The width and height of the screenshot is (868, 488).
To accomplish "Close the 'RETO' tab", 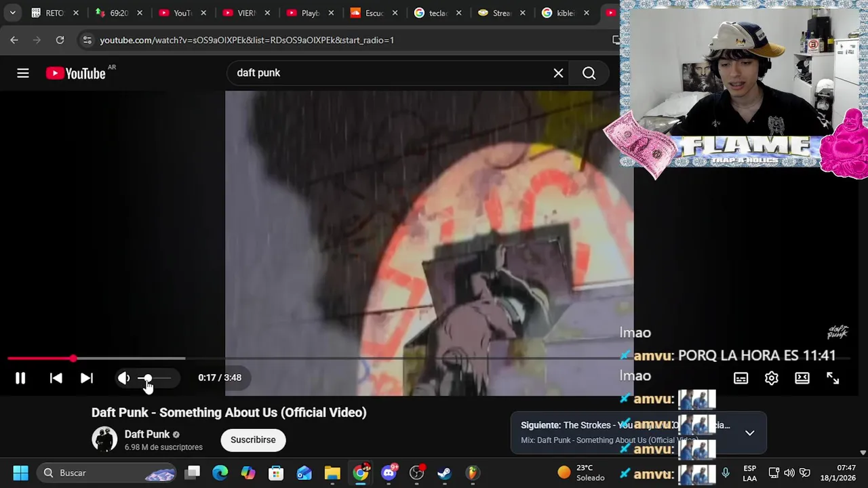I will point(76,13).
